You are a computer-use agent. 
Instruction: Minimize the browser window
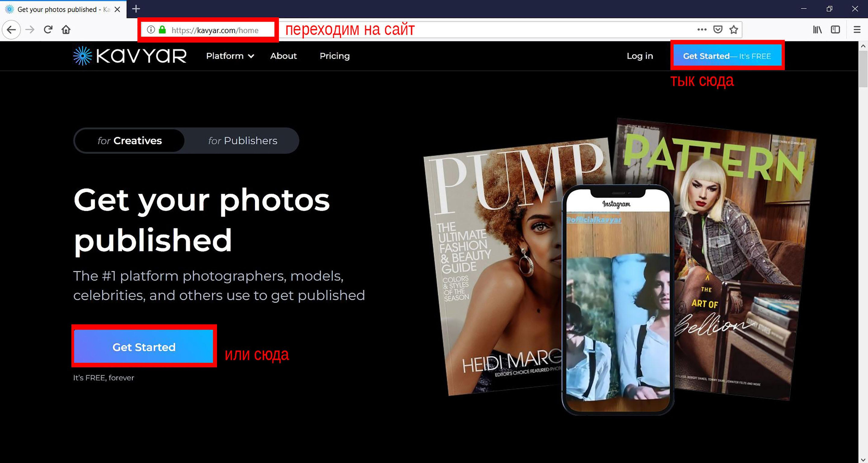tap(804, 9)
